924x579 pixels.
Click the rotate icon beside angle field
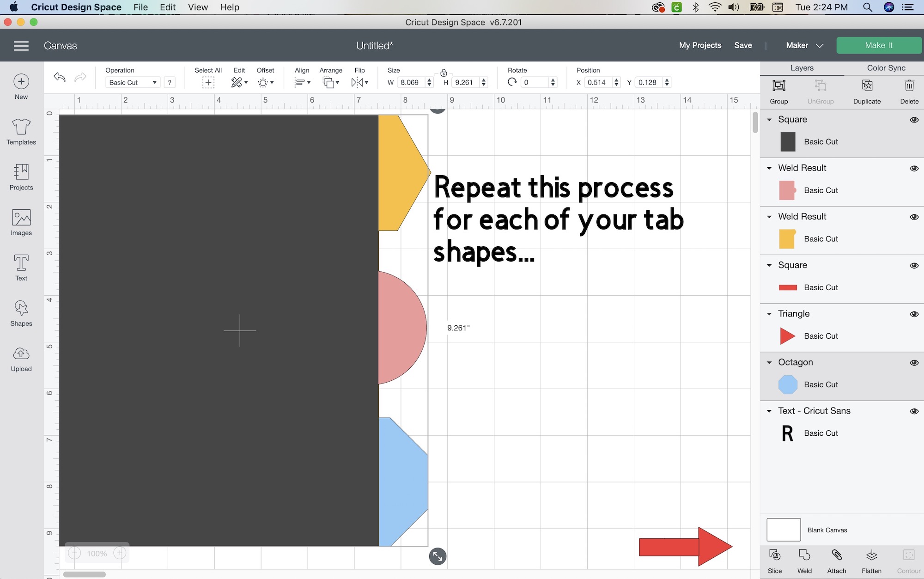tap(512, 82)
